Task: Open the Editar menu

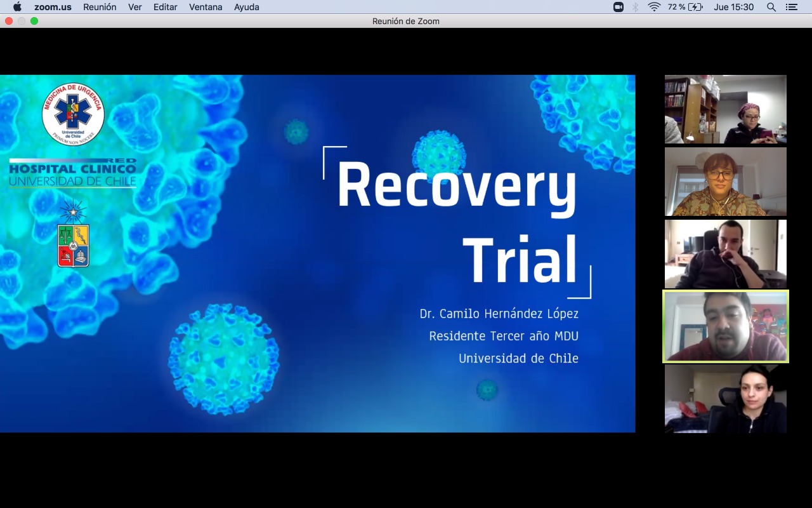Action: (x=165, y=7)
